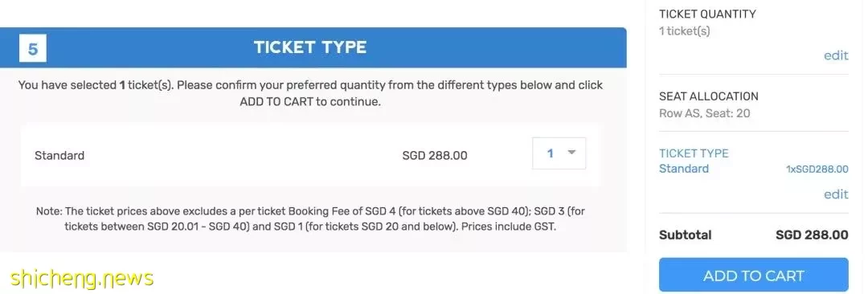Select the Row AS, Seat: 20 text
Image resolution: width=868 pixels, height=294 pixels.
point(704,113)
